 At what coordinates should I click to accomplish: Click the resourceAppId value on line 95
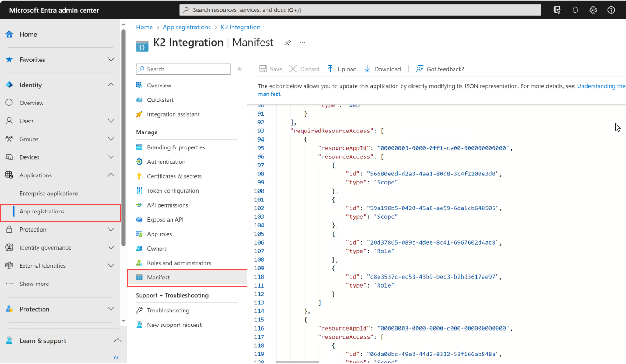444,148
